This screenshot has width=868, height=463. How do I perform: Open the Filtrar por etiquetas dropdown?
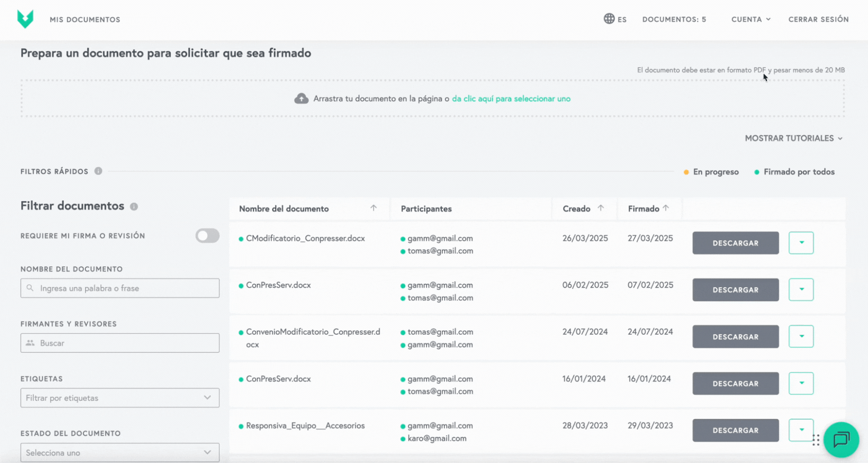[119, 398]
